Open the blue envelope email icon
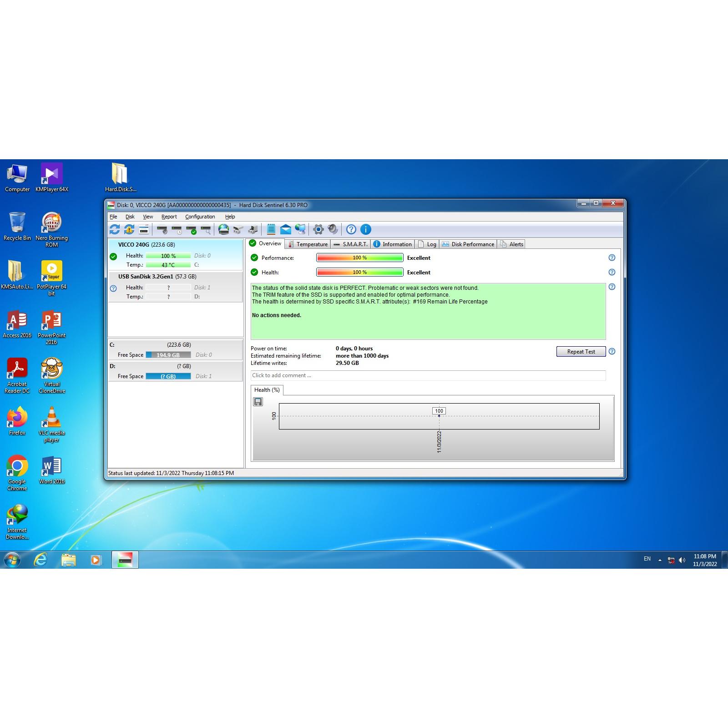Image resolution: width=728 pixels, height=728 pixels. pyautogui.click(x=285, y=229)
